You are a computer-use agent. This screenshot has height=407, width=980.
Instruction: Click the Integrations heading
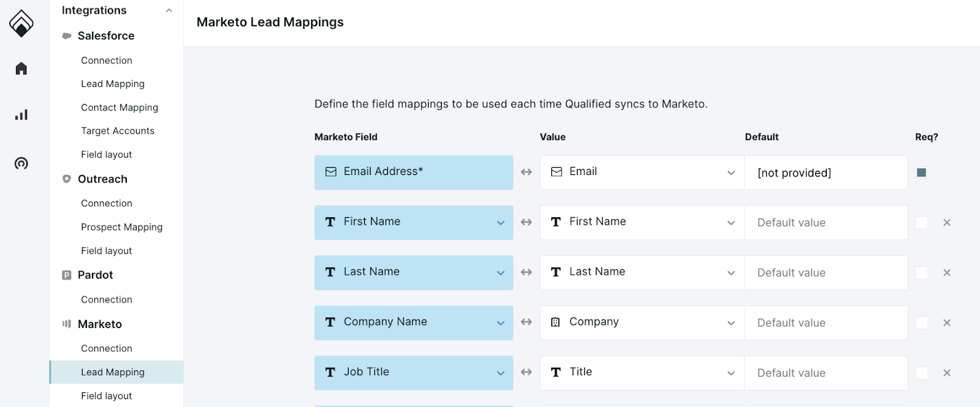94,10
